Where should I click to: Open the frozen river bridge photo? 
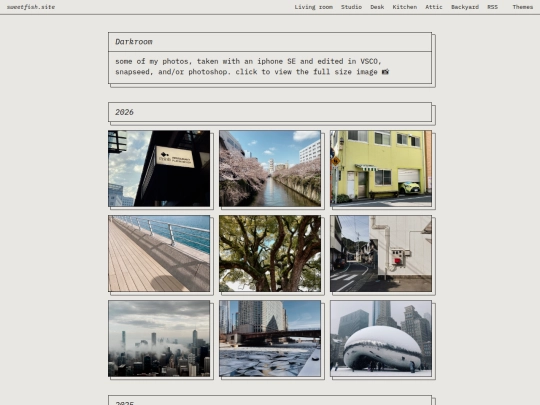tap(270, 339)
